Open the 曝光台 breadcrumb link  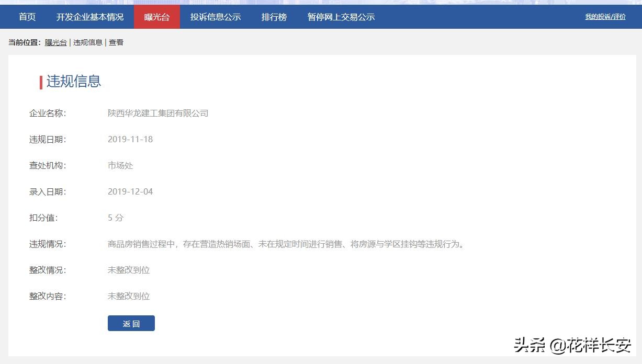pyautogui.click(x=55, y=42)
